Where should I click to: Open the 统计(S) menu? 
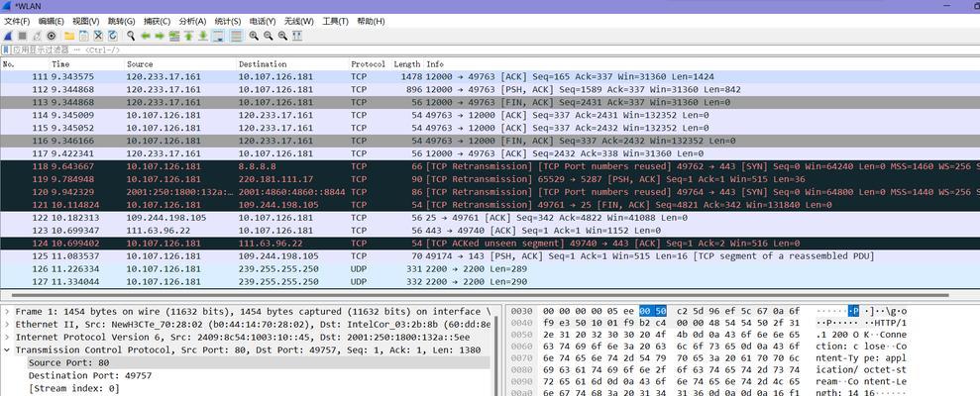[228, 21]
